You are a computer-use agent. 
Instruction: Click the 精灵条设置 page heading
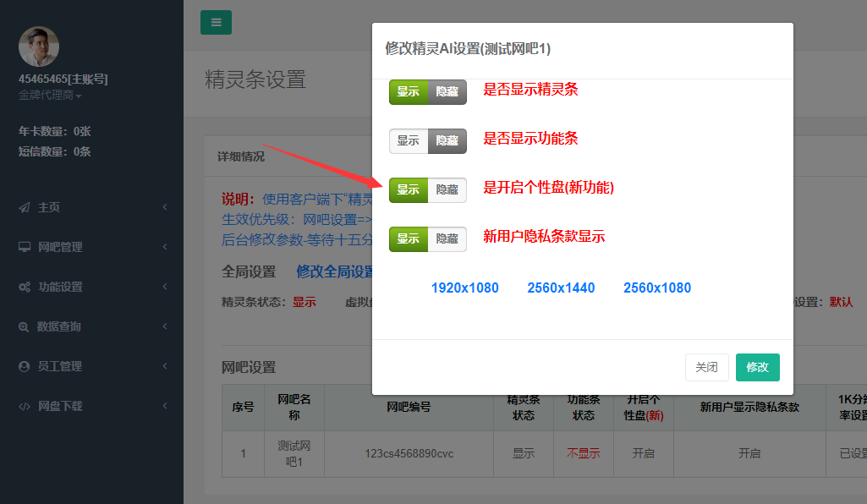coord(255,79)
